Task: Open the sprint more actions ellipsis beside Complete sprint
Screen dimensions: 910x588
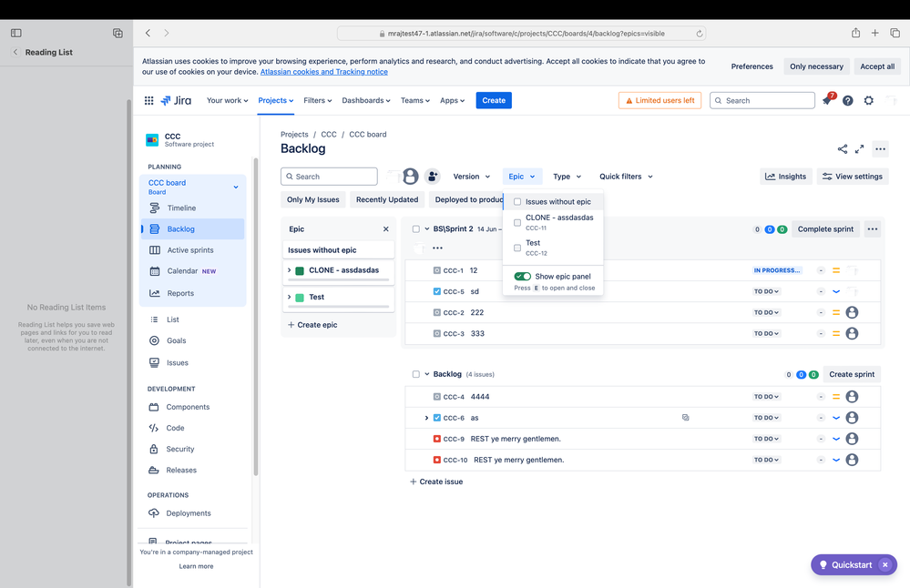Action: pyautogui.click(x=873, y=229)
